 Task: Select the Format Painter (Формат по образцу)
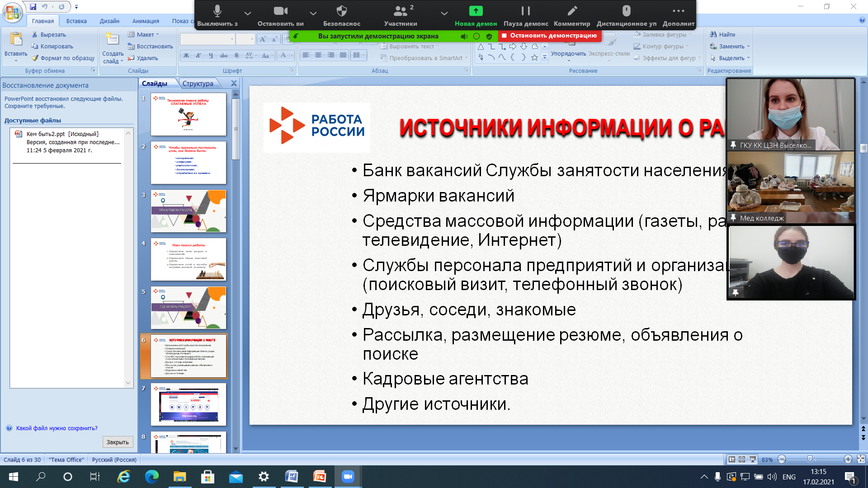[x=63, y=58]
